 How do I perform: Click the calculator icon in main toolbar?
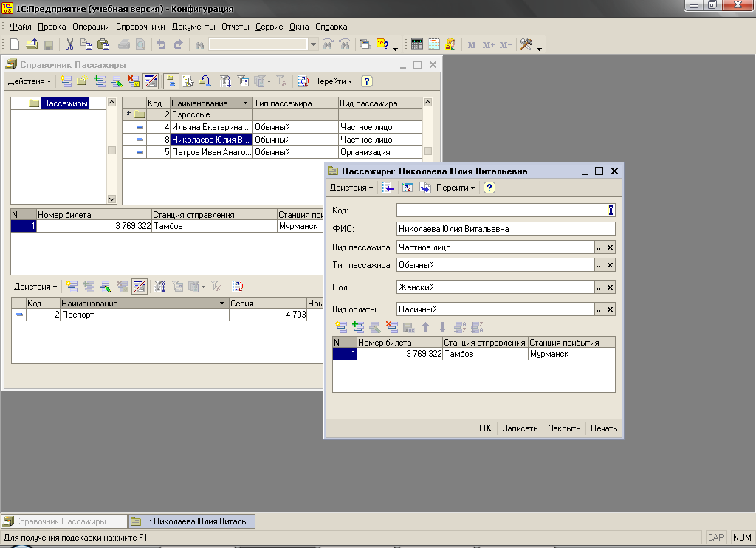(417, 45)
